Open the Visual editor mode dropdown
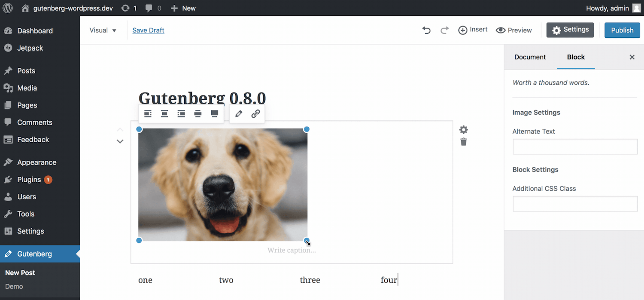Viewport: 644px width, 300px height. point(103,30)
